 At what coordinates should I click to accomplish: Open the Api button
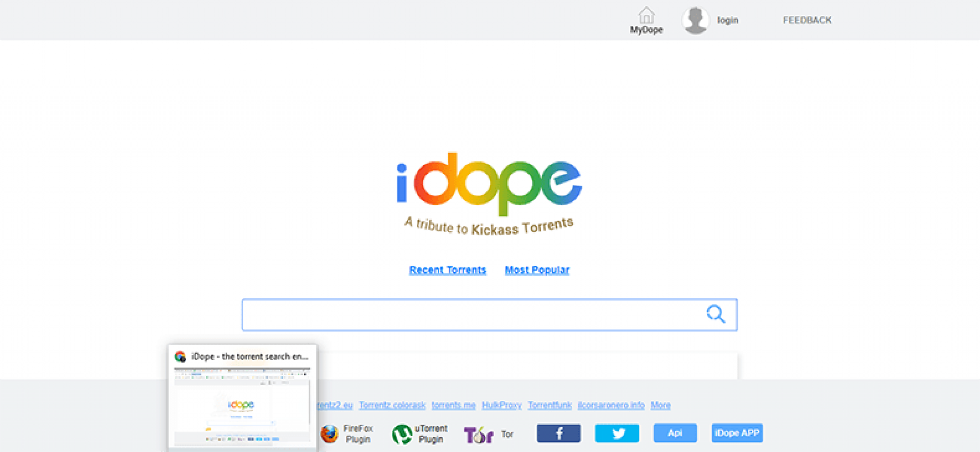click(675, 433)
